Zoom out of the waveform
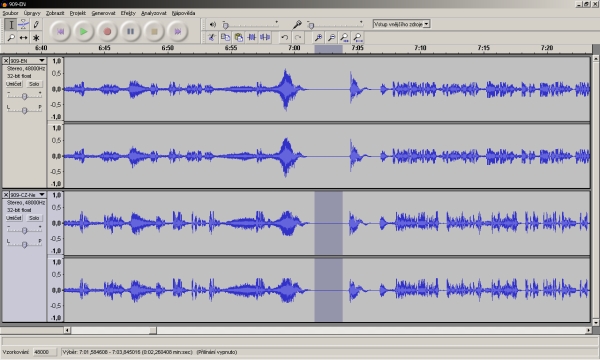The image size is (600, 360). pyautogui.click(x=331, y=37)
